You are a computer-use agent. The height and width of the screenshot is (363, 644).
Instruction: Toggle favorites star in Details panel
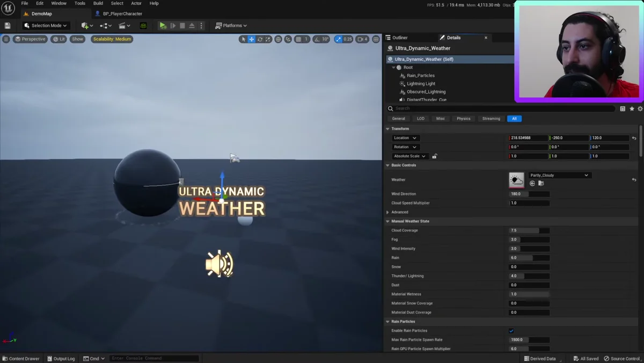(632, 108)
